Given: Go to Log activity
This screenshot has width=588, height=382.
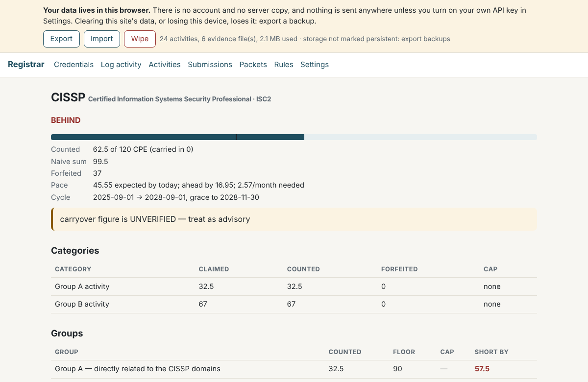Looking at the screenshot, I should (x=121, y=65).
